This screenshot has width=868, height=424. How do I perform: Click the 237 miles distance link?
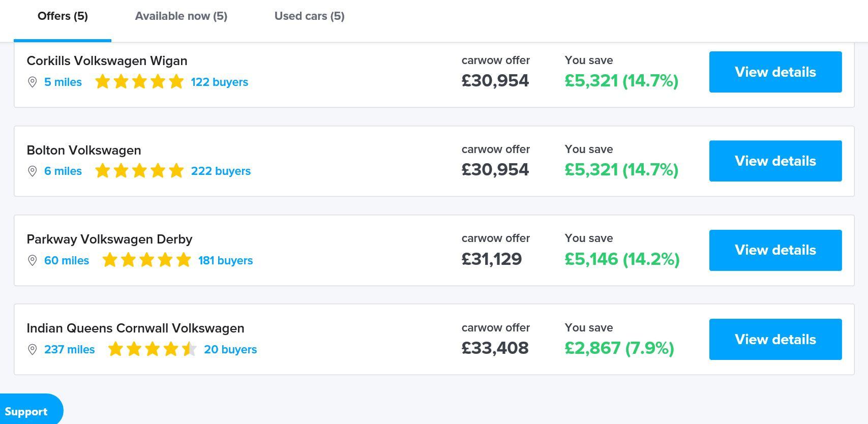point(69,350)
